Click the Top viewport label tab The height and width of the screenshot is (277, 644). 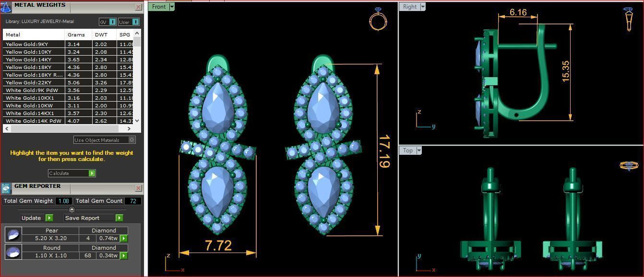408,150
